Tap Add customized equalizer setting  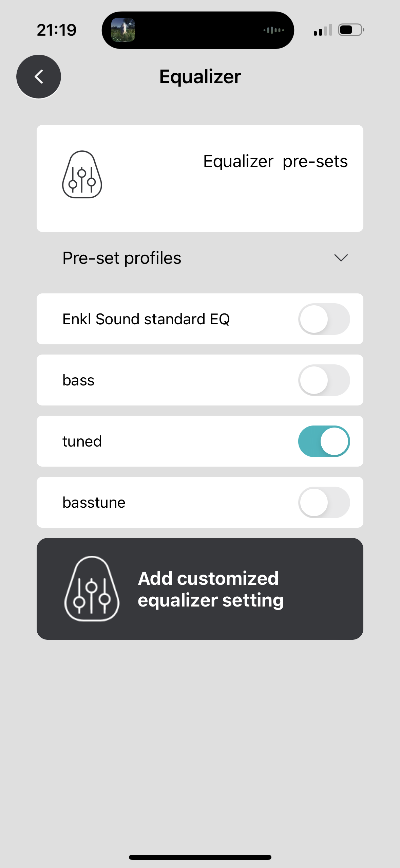210,589
